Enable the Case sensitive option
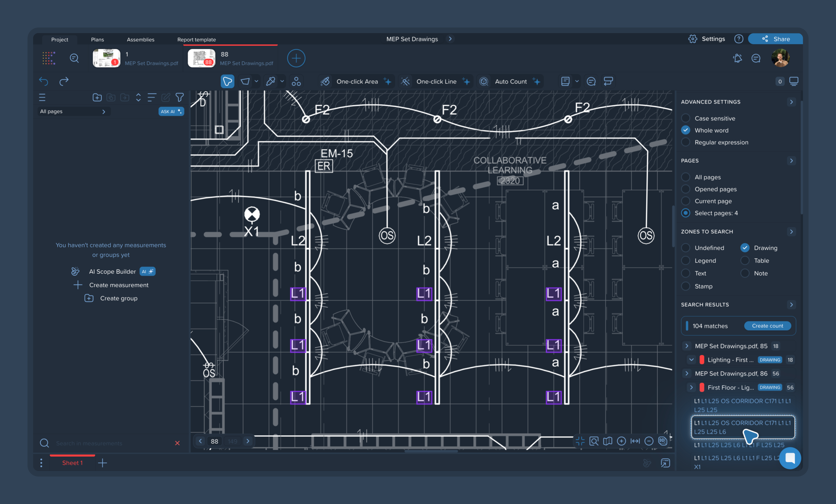The image size is (836, 504). click(x=686, y=118)
